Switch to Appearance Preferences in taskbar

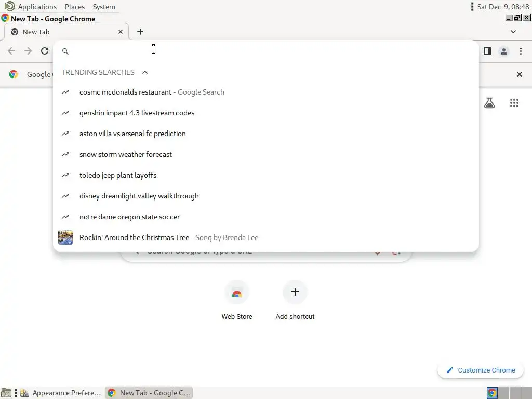pyautogui.click(x=61, y=393)
